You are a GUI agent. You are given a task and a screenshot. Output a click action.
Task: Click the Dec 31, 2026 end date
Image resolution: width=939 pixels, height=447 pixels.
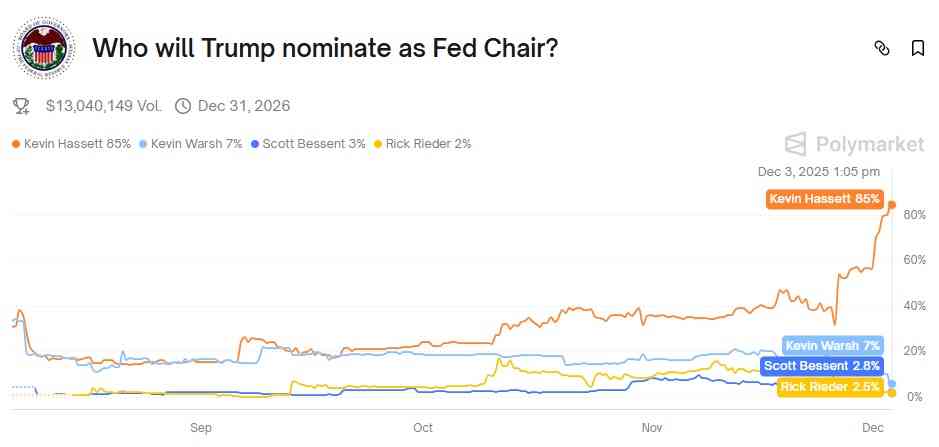click(244, 105)
